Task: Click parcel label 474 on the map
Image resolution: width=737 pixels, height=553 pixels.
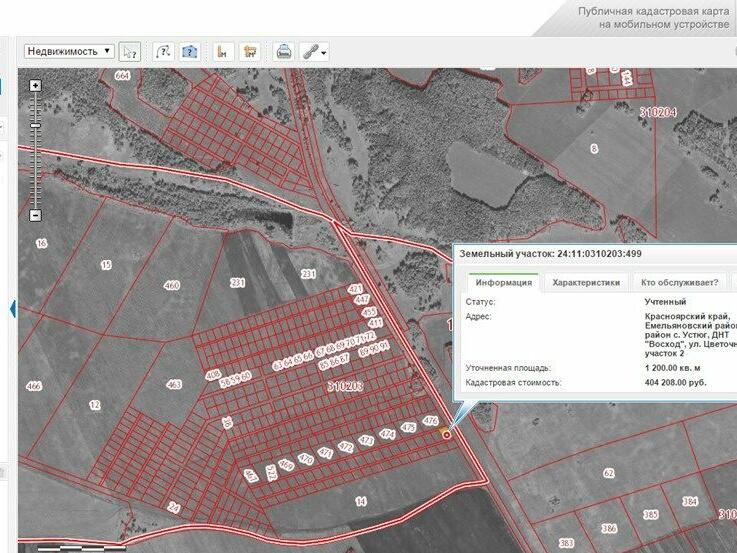Action: point(387,434)
